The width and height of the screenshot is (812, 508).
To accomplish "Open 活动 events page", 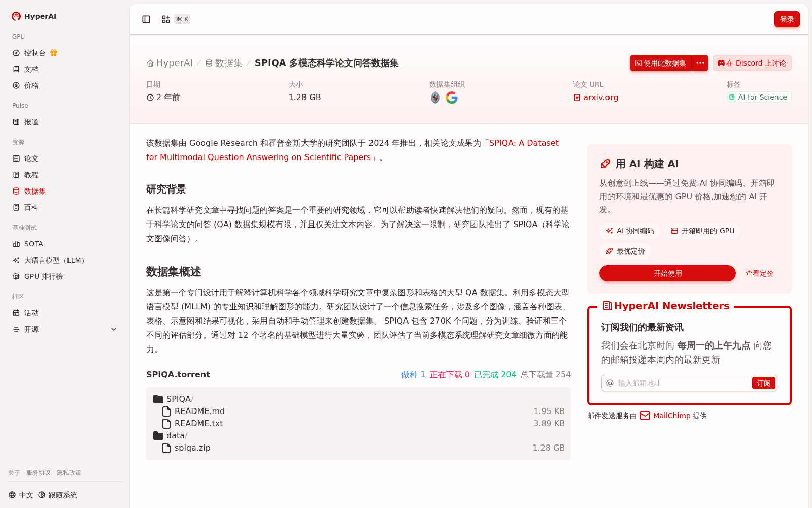I will [x=25, y=313].
